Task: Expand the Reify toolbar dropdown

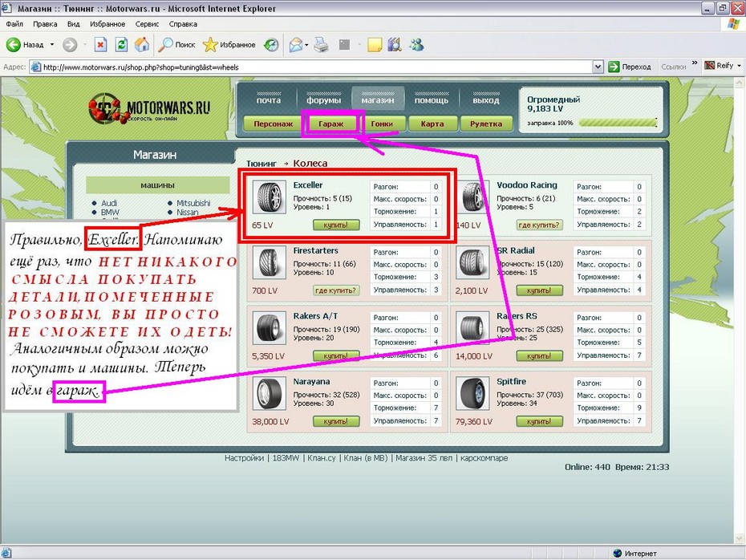Action: coord(739,66)
